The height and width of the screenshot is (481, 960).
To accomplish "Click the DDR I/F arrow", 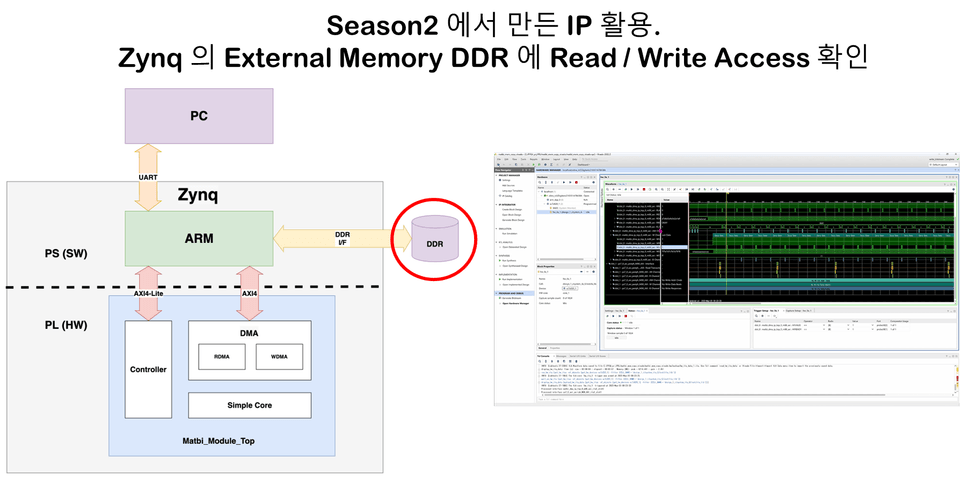I will (x=342, y=238).
